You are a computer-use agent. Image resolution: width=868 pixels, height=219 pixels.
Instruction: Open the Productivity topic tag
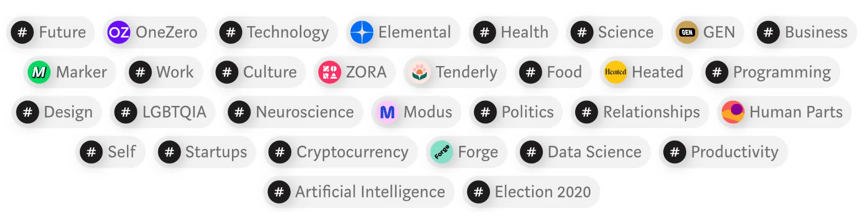(x=734, y=152)
